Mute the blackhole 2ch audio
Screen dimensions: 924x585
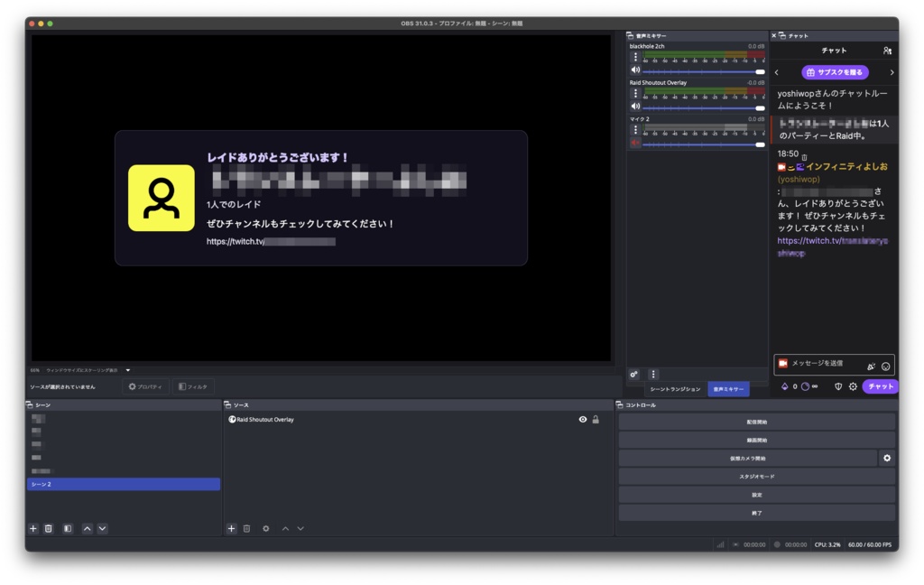point(635,70)
